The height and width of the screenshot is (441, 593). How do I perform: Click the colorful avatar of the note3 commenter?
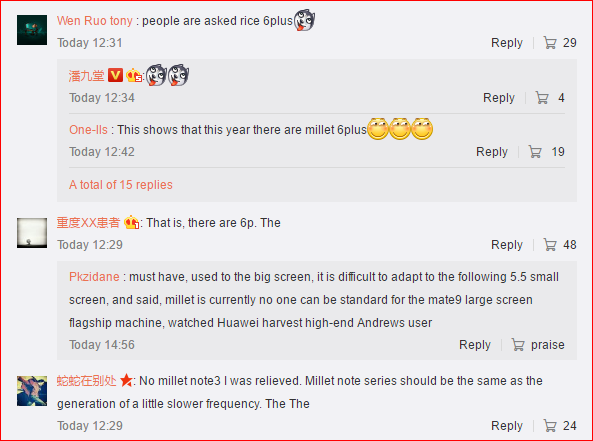tap(32, 391)
